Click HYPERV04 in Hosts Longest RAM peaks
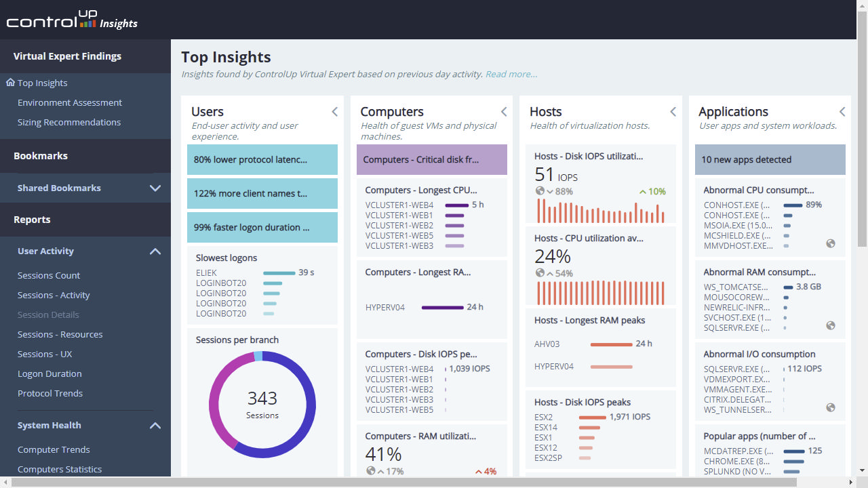Screen dimensions: 868x488 [x=554, y=367]
